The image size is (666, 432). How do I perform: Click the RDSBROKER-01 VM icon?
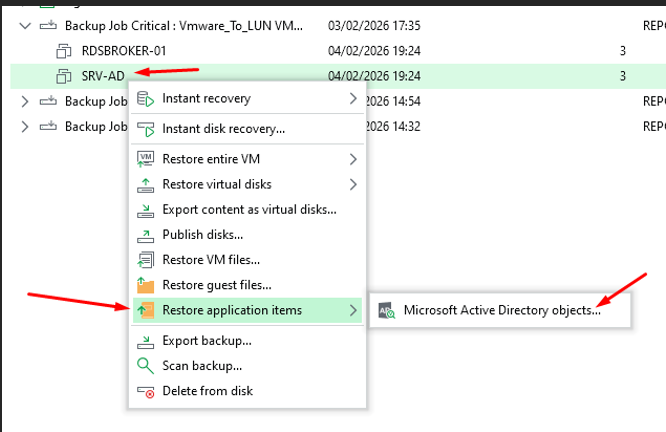point(64,51)
